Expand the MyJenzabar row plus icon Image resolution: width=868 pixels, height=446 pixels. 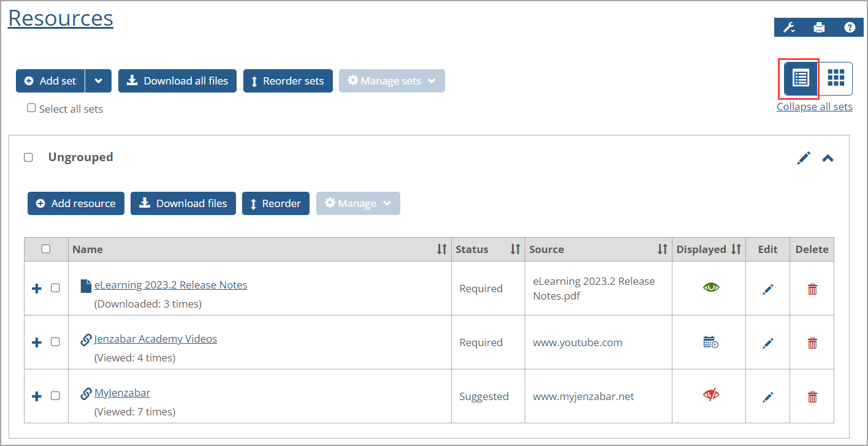(36, 396)
